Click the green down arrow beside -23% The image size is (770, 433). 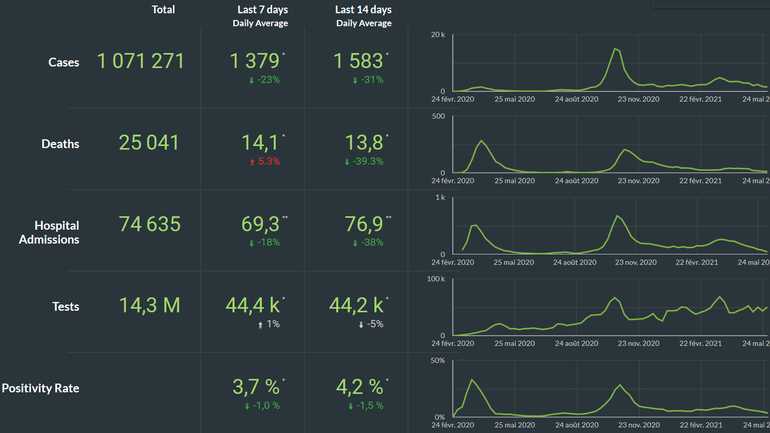pyautogui.click(x=251, y=80)
